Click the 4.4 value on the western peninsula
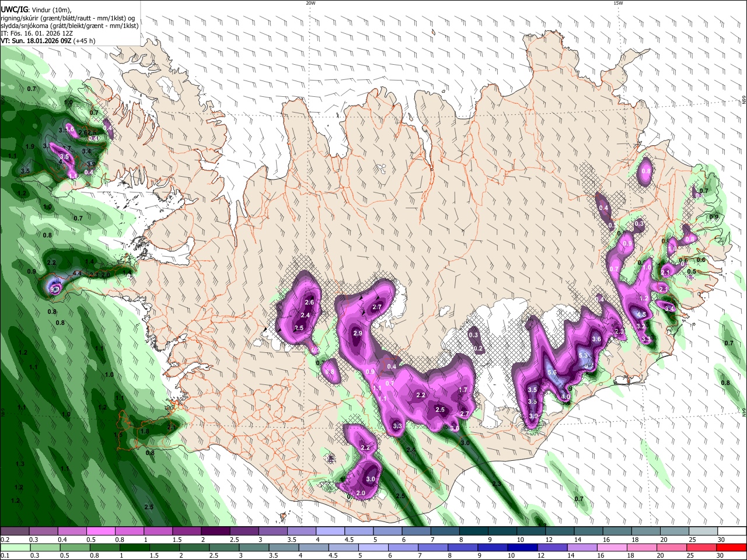This screenshot has width=747, height=560. tap(77, 273)
